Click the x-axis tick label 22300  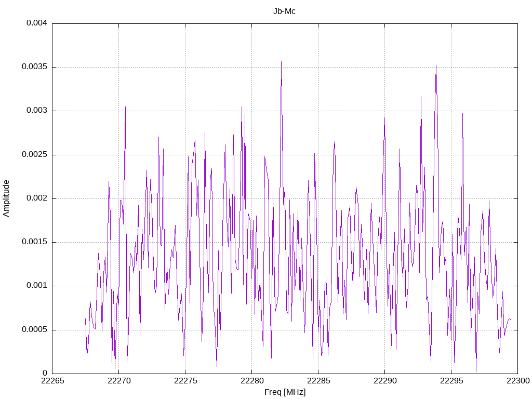point(518,381)
